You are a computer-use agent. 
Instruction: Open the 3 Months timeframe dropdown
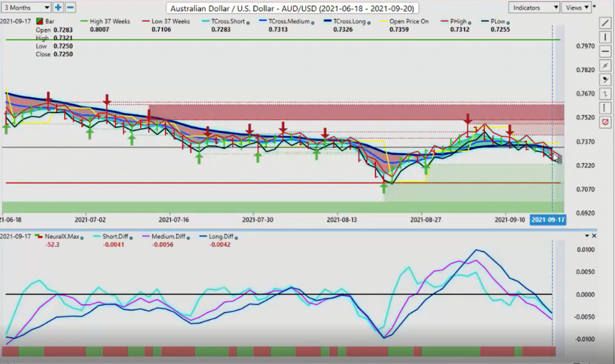point(26,7)
